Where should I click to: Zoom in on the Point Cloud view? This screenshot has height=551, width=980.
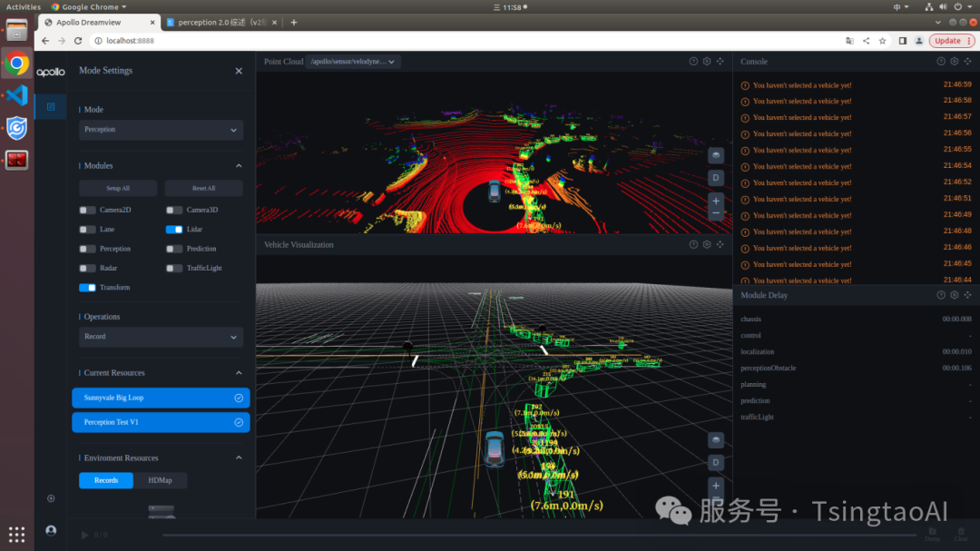click(716, 201)
